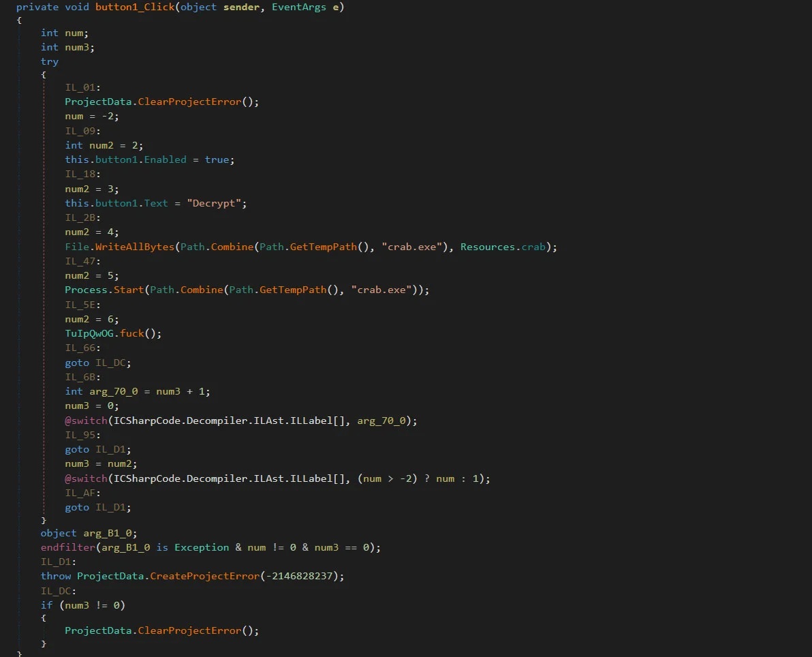Viewport: 812px width, 657px height.
Task: Click the 'IL_DC:' label definition
Action: coord(59,591)
